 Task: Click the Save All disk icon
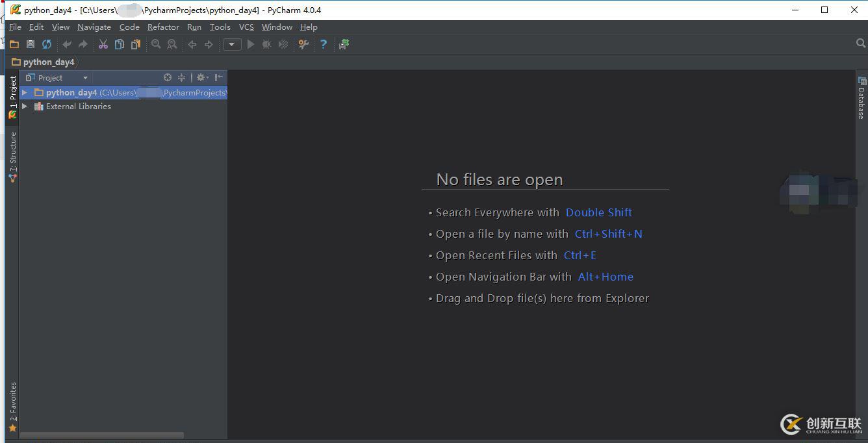[x=30, y=44]
